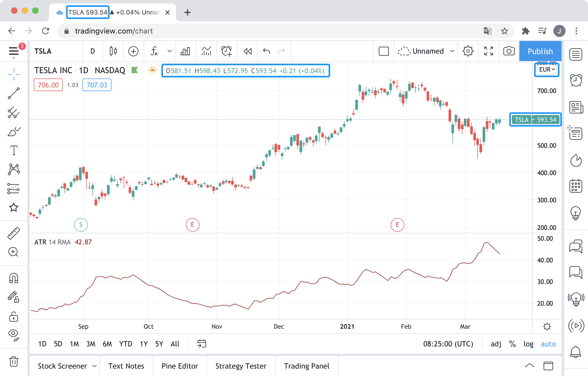The width and height of the screenshot is (588, 376).
Task: Open the Pine Editor tab
Action: coord(180,366)
